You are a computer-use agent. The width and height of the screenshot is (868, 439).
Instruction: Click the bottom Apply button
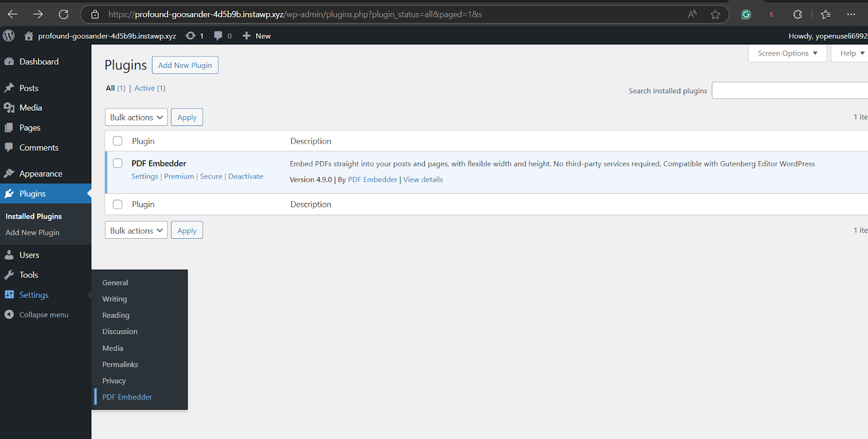[187, 230]
